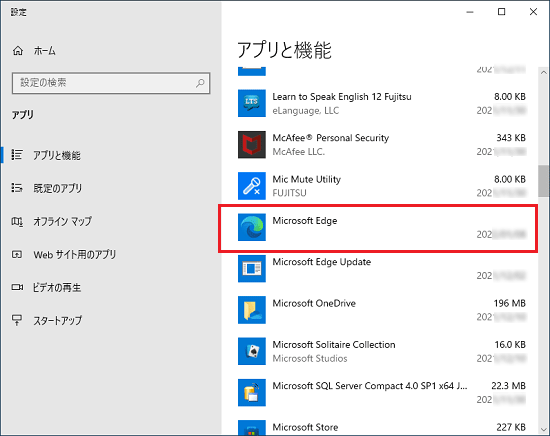Click the Learn to Speak English app icon

point(251,103)
